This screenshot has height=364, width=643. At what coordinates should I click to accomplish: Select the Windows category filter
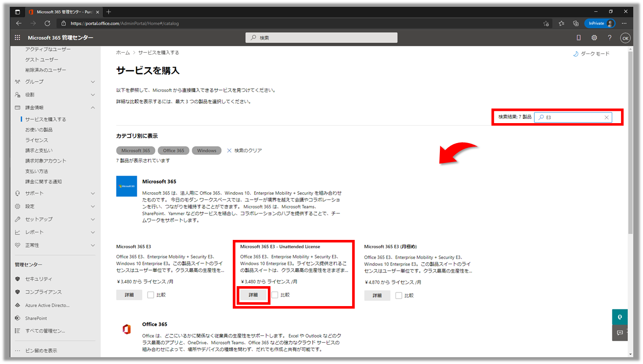pos(207,151)
